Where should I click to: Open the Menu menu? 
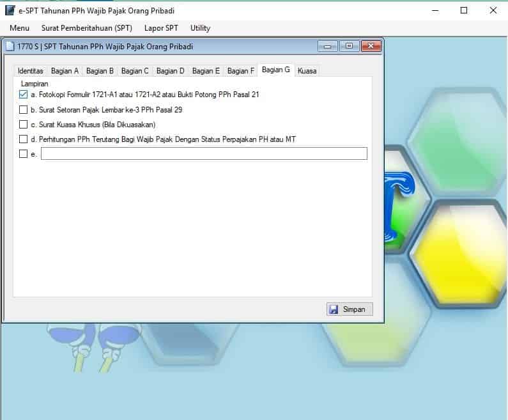[x=19, y=28]
